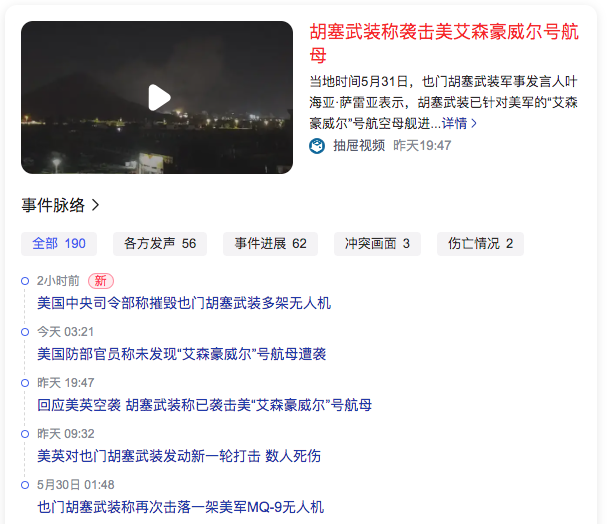Viewport: 607px width, 524px height.
Task: Click the 抽屉视频 source name
Action: pyautogui.click(x=359, y=146)
